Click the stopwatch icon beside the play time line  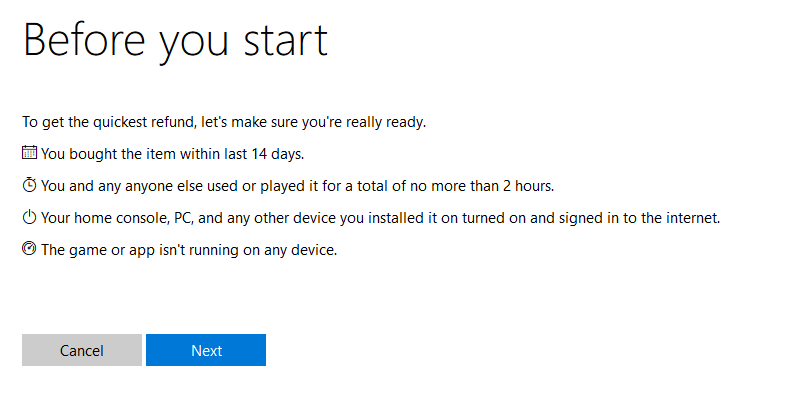click(29, 185)
